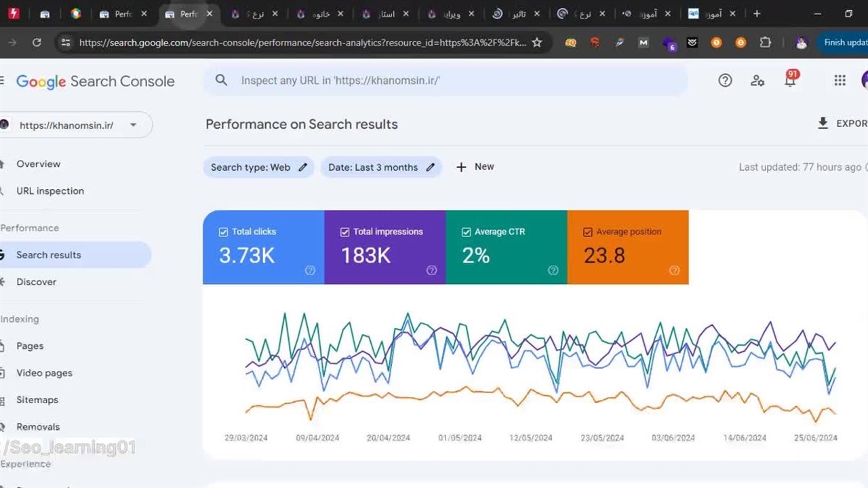Image resolution: width=868 pixels, height=488 pixels.
Task: Open notifications bell with 91 badge
Action: point(789,81)
